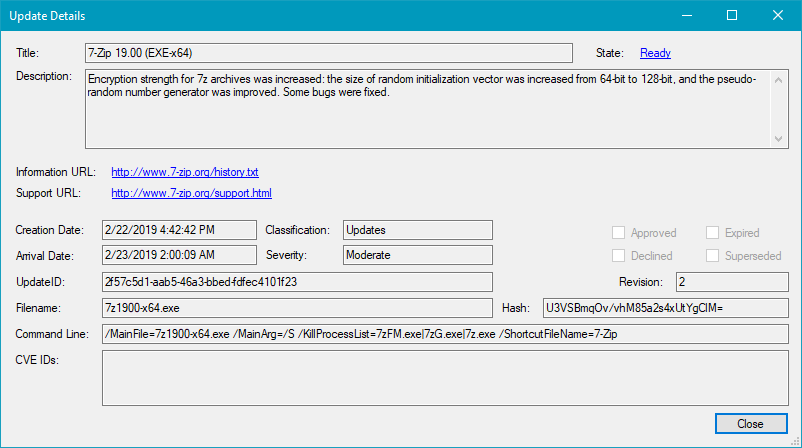802x448 pixels.
Task: Maximize the Update Details window
Action: tap(732, 15)
